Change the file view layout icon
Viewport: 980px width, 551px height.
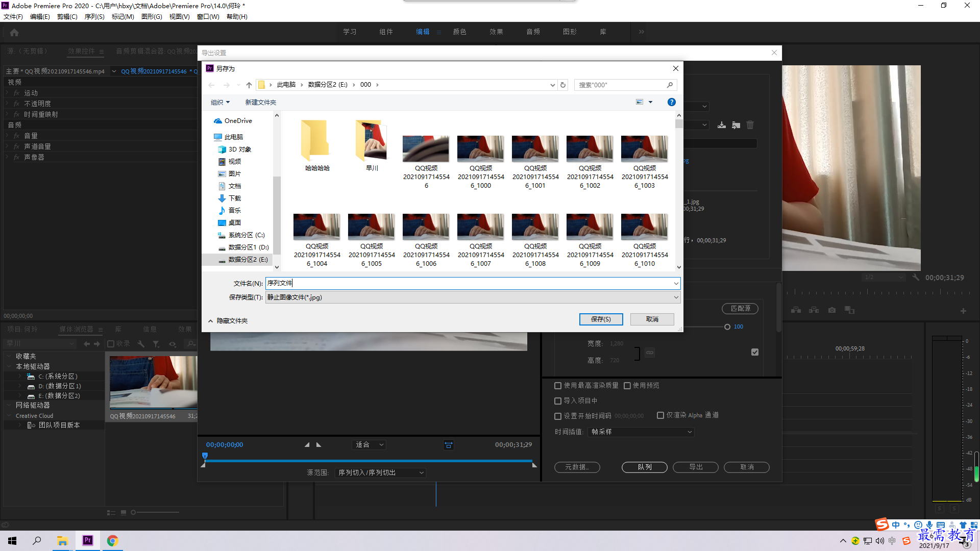(x=640, y=103)
